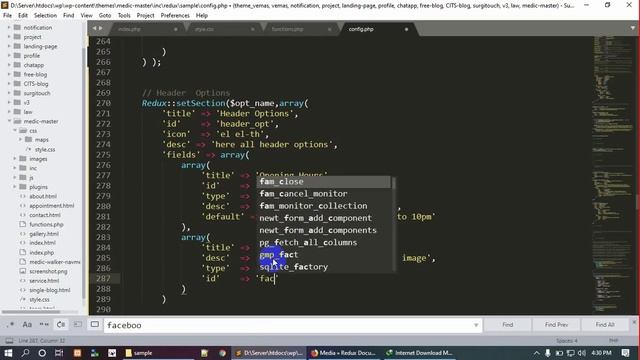Click the surgitouch folder icon
This screenshot has height=360, width=640.
pos(17,93)
